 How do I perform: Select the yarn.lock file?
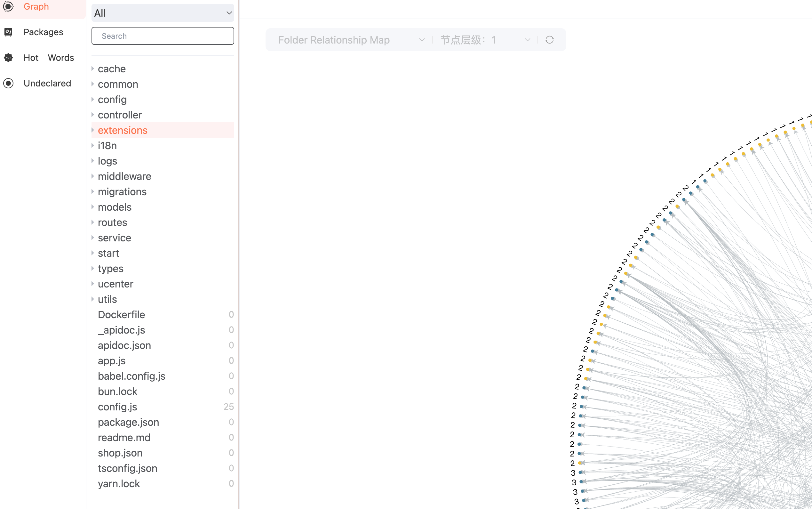[119, 483]
